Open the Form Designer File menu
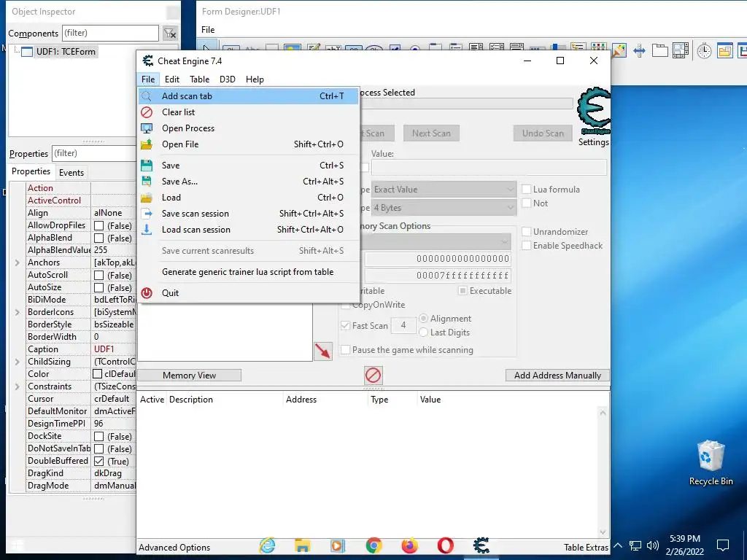 pyautogui.click(x=208, y=29)
